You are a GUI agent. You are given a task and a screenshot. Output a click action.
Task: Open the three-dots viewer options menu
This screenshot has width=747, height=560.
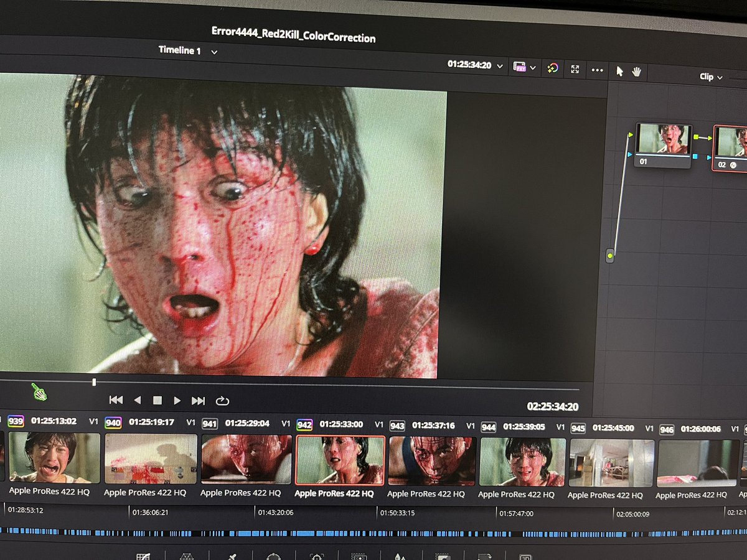point(598,70)
